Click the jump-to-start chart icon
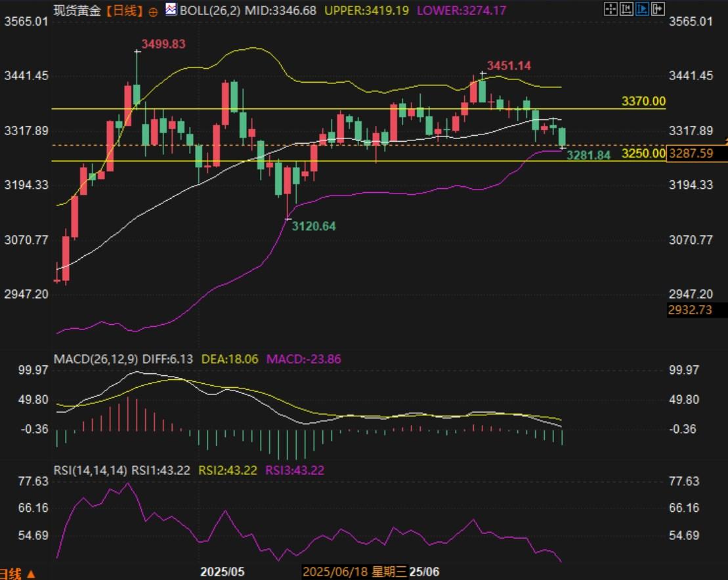The image size is (728, 580). pos(626,9)
